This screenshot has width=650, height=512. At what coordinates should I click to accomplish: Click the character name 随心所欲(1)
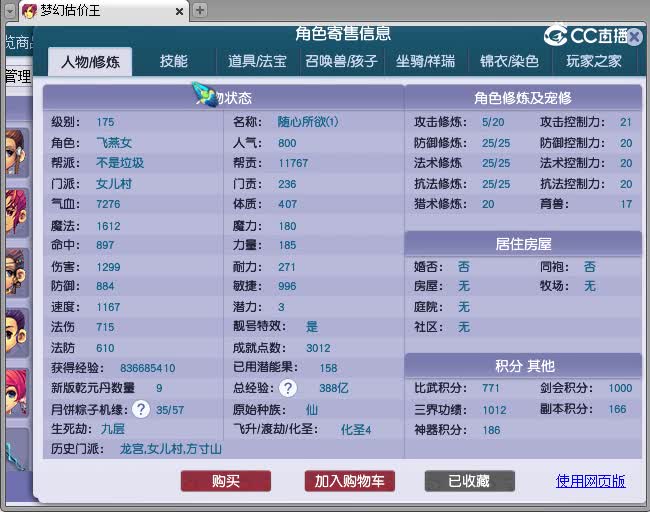[x=308, y=122]
